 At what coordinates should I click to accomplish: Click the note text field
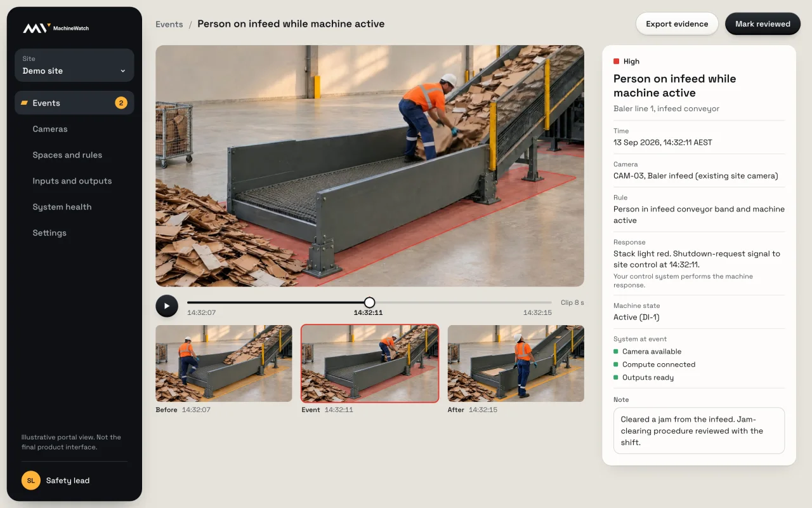coord(699,431)
